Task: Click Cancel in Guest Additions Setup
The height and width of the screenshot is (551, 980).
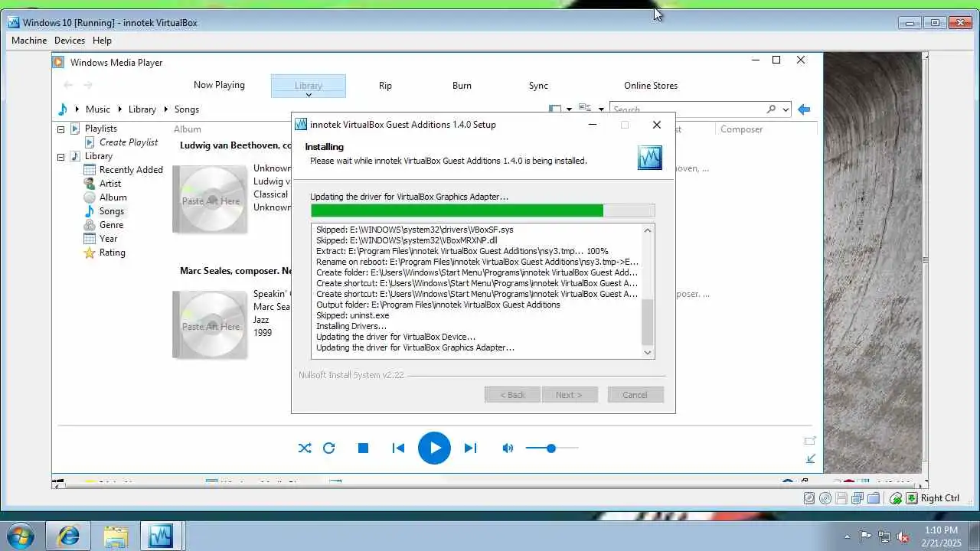Action: point(635,395)
